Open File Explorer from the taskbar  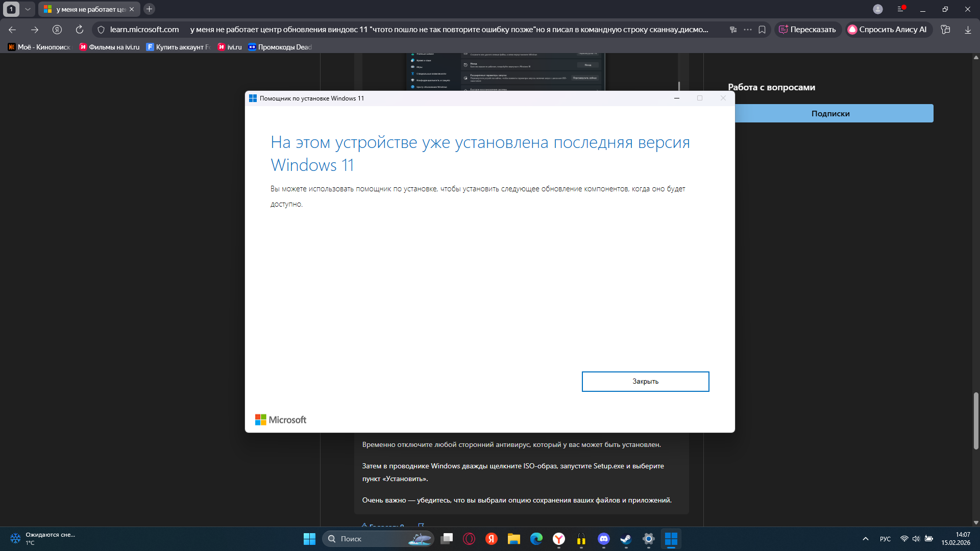pyautogui.click(x=514, y=539)
